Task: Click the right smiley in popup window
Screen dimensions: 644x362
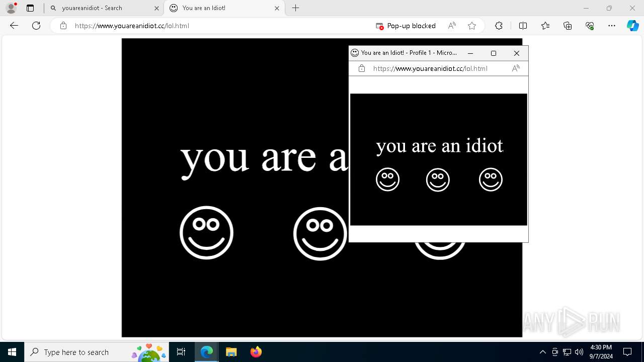Action: (x=491, y=179)
